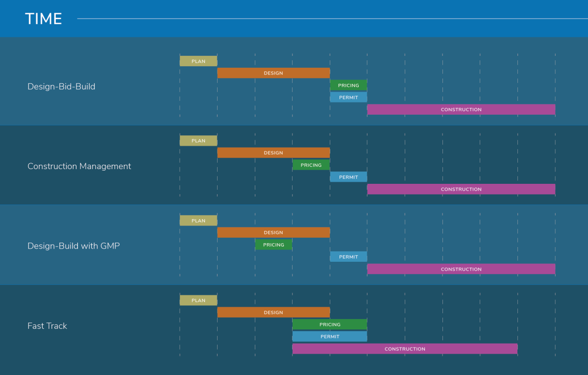The image size is (588, 375).
Task: Select the Design-Bid-Build row label
Action: point(61,87)
